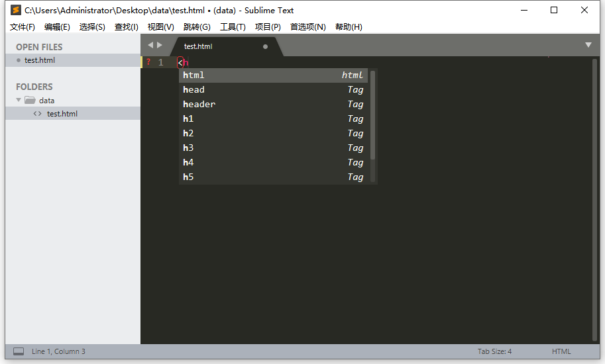Click the FOLDERS heading
605x364 pixels.
coord(34,87)
